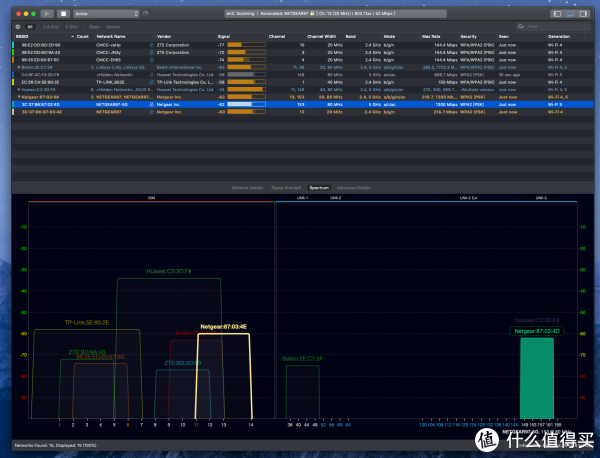Start scanning with the play button

coord(47,14)
